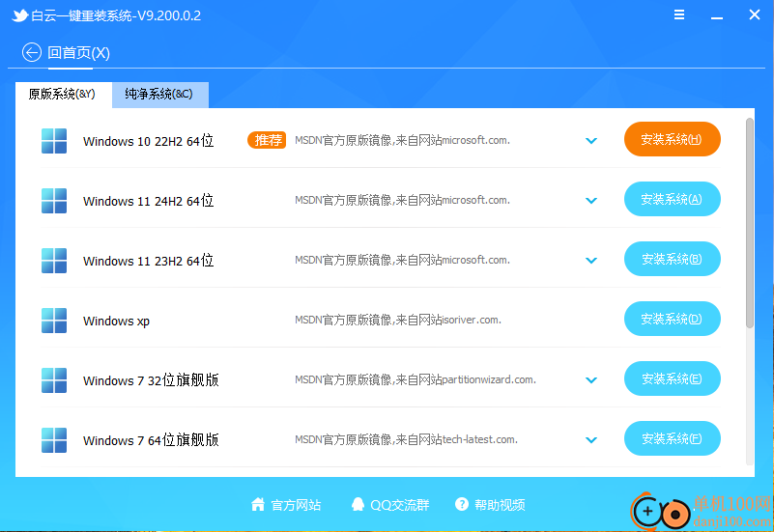This screenshot has width=774, height=532.
Task: Click the bird logo in title bar
Action: tap(19, 15)
